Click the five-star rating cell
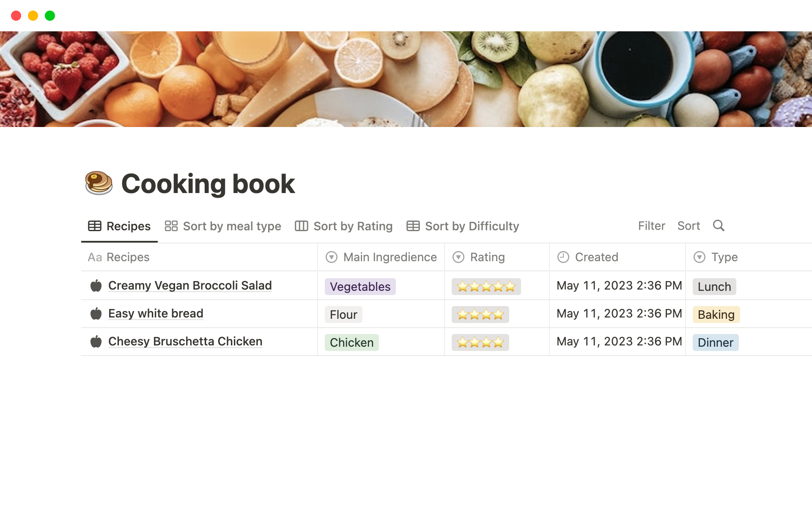This screenshot has height=508, width=812. (486, 287)
